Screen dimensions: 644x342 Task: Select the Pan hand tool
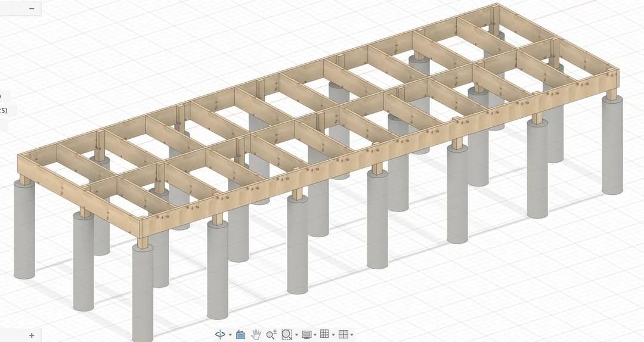tap(256, 334)
